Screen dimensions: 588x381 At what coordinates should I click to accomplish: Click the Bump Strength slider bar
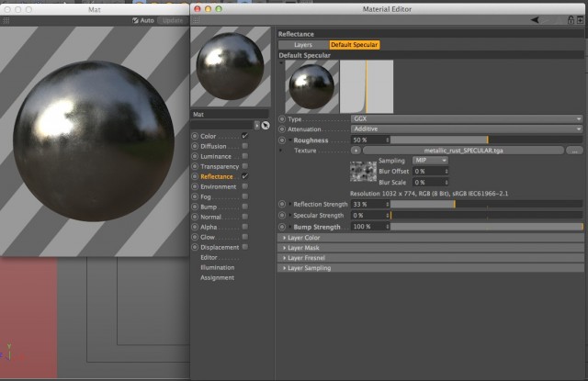coord(487,227)
